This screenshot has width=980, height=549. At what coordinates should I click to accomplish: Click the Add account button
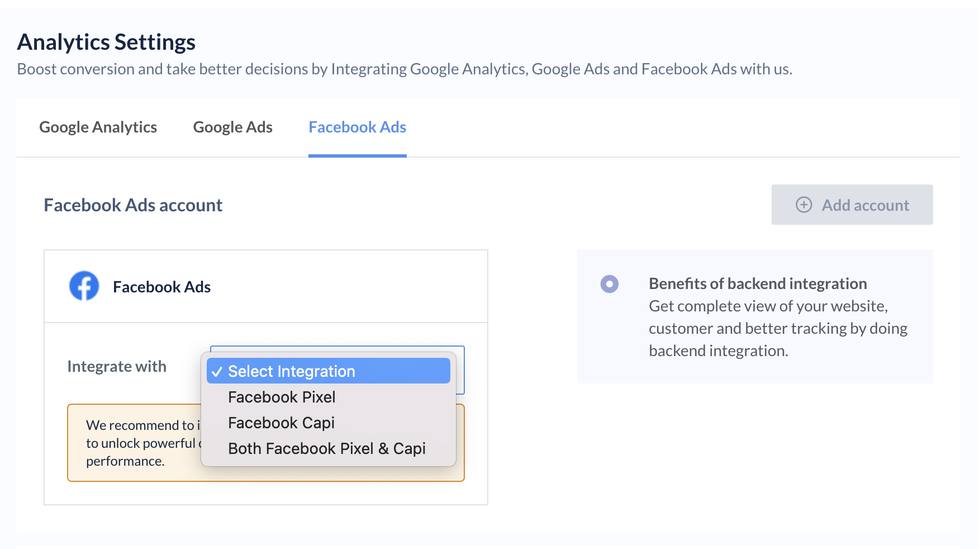click(x=852, y=205)
